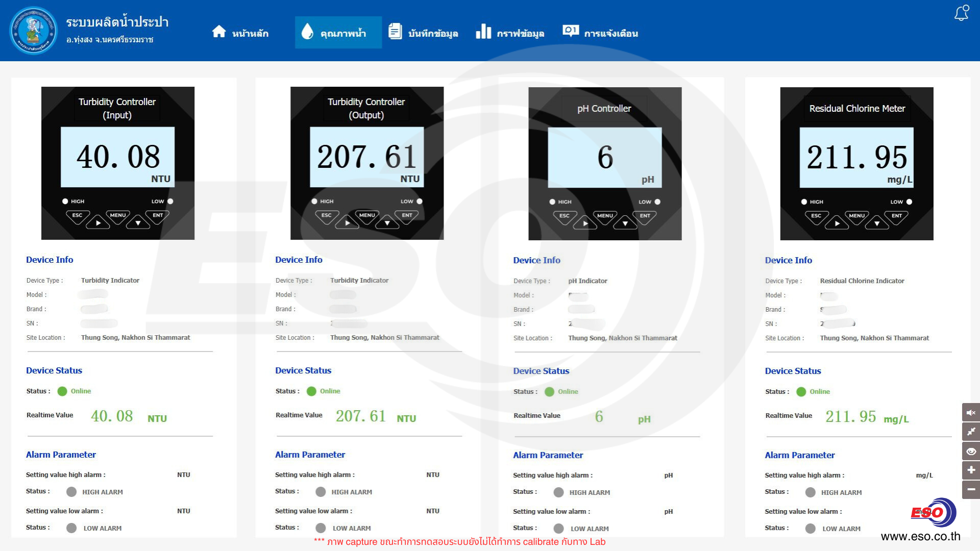This screenshot has height=551, width=980.
Task: Click the HIGH ALARM indicator of the Turbidity Input device
Action: click(x=71, y=492)
